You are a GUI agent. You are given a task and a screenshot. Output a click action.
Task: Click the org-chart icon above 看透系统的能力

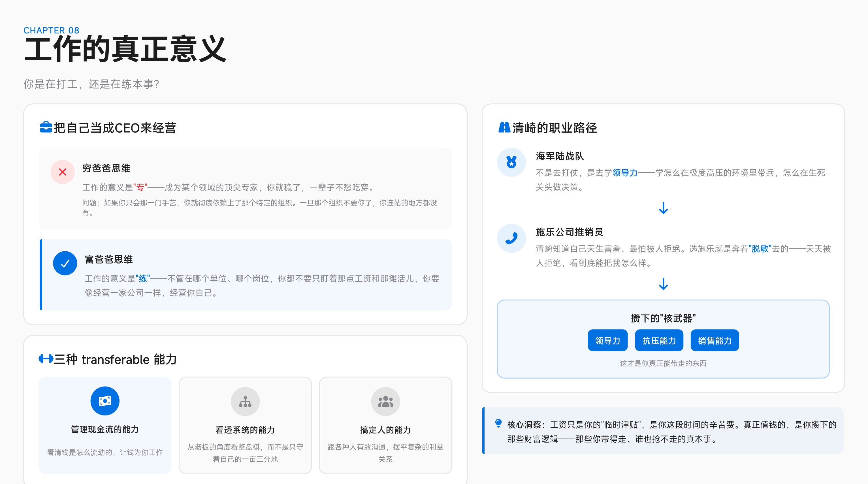coord(245,402)
